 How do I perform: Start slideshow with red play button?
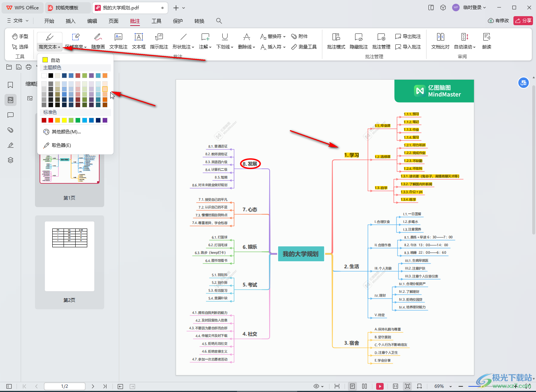[x=380, y=386]
